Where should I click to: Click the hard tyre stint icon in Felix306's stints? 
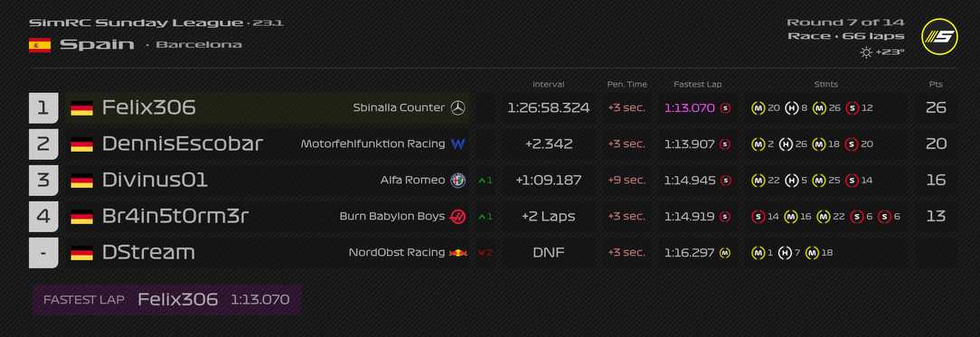[791, 108]
